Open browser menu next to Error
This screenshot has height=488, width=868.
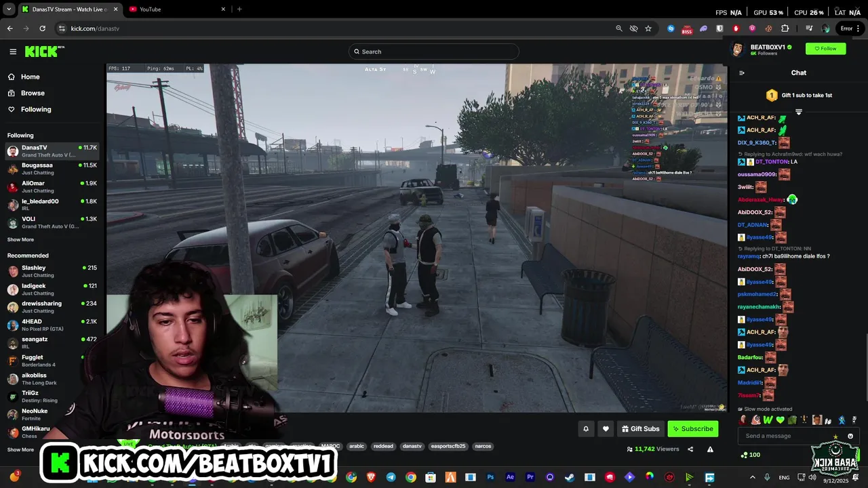(859, 28)
